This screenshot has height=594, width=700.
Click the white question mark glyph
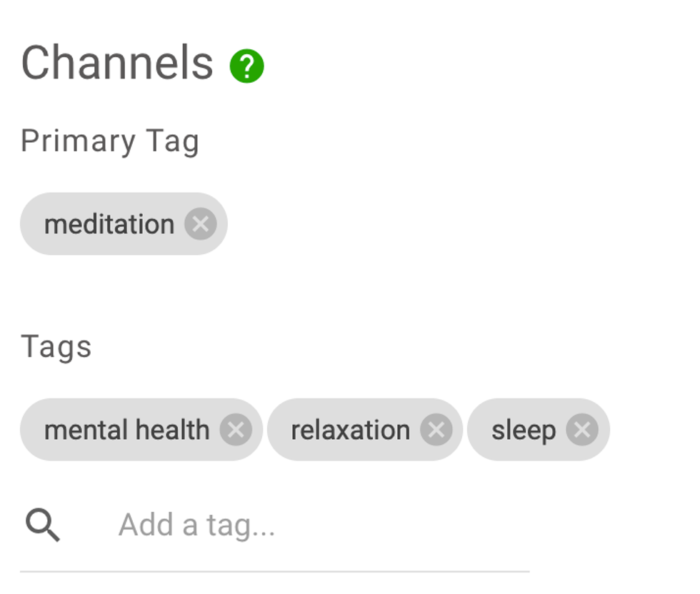(x=246, y=66)
